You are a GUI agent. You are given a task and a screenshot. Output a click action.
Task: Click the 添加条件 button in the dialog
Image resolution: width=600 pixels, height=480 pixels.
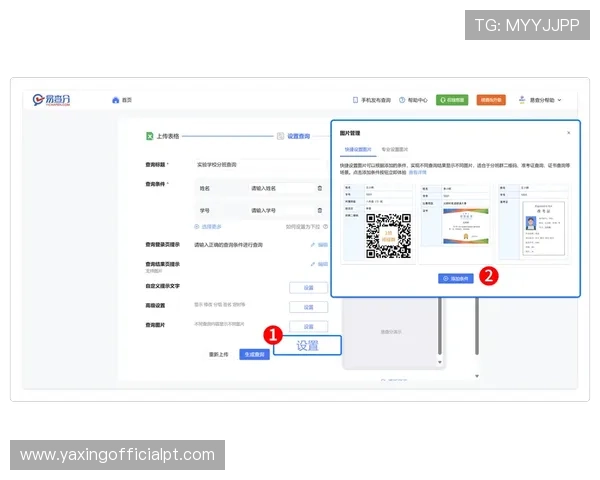(x=456, y=279)
